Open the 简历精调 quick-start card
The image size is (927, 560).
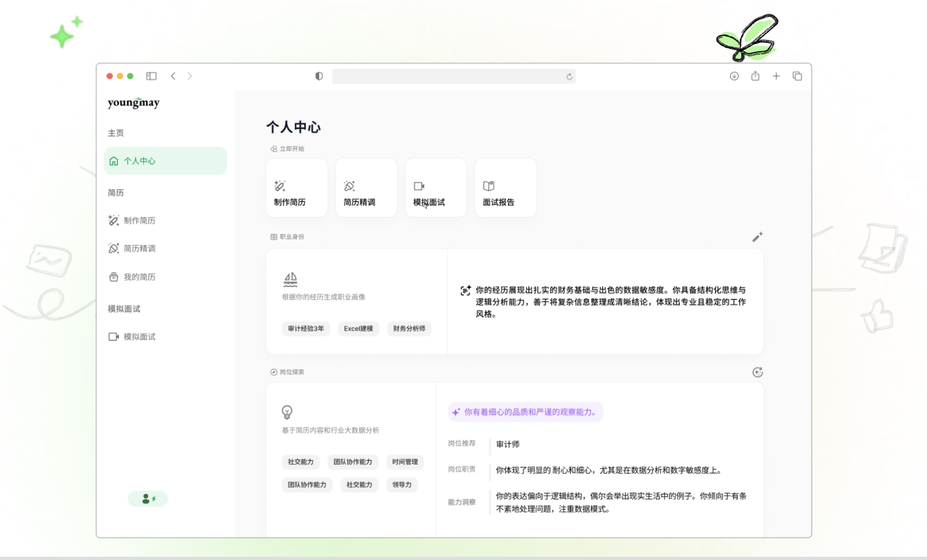(366, 188)
